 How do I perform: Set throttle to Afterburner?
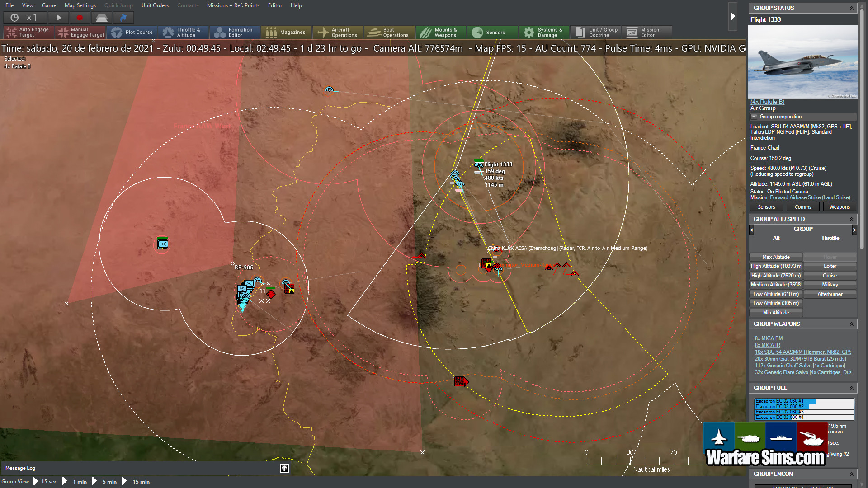pos(830,294)
